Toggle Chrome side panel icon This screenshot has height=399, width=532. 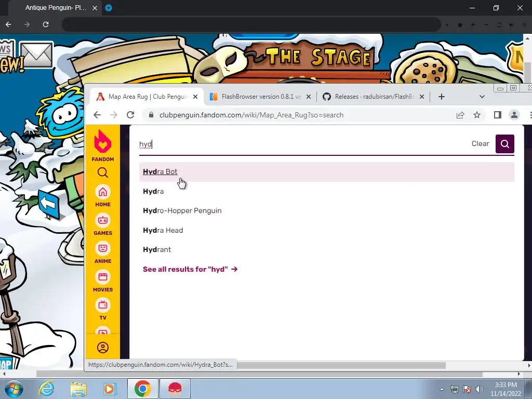(497, 115)
